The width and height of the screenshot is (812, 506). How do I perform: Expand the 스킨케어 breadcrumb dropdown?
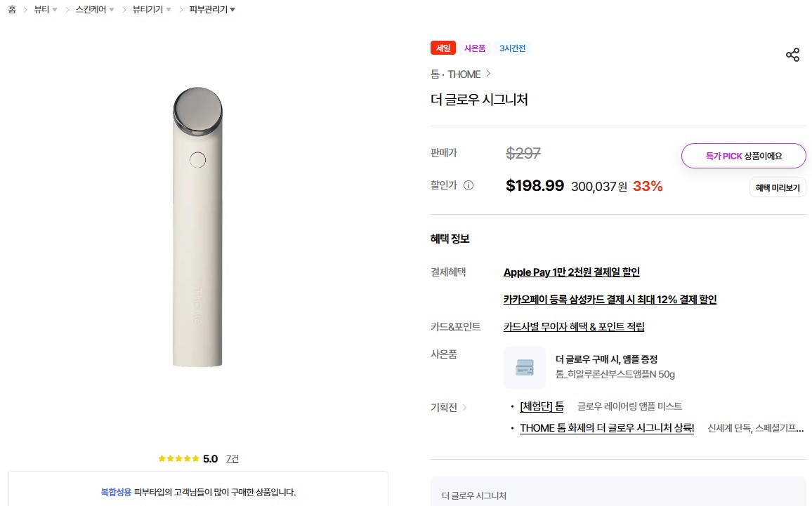[x=111, y=10]
